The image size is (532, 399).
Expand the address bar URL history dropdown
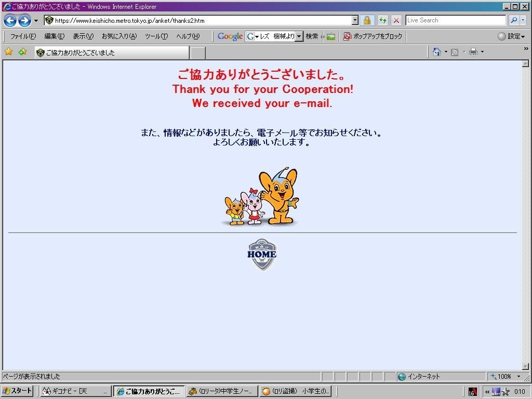pos(355,20)
